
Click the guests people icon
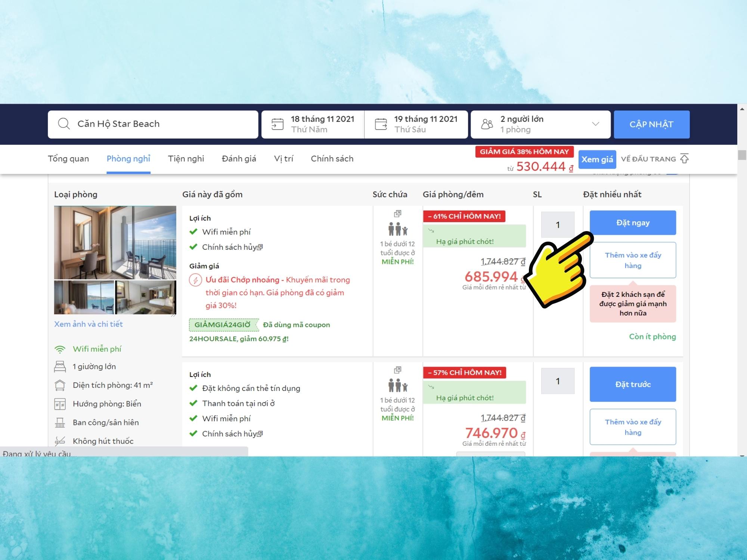coord(487,124)
